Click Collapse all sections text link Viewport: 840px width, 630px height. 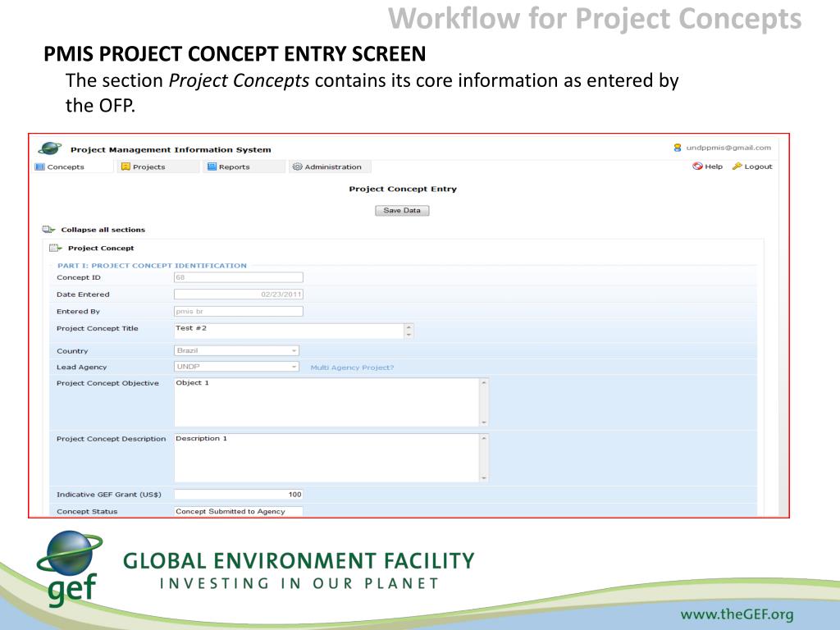[x=103, y=230]
